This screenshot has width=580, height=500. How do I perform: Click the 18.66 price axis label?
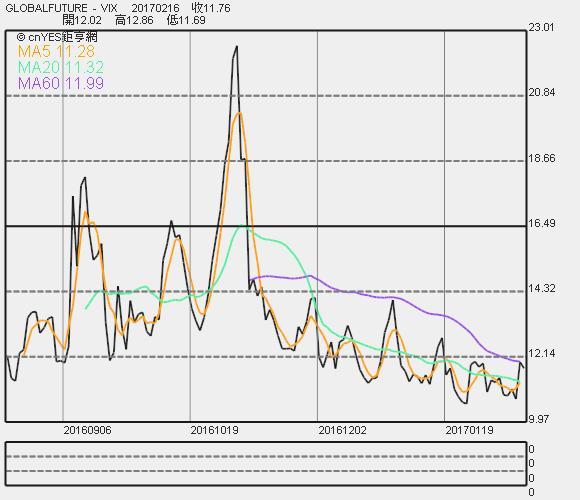click(542, 158)
